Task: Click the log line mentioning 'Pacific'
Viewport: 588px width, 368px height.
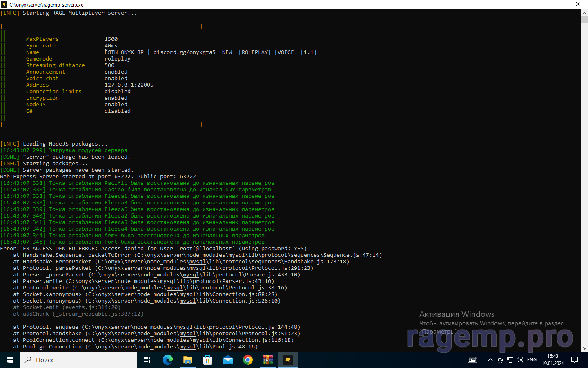Action: pos(137,183)
